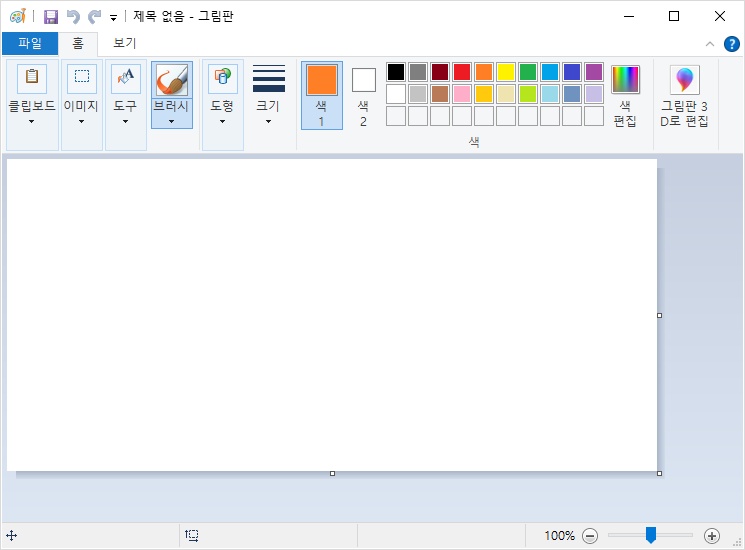745x550 pixels.
Task: Pick the dark gray color swatch
Action: [418, 72]
